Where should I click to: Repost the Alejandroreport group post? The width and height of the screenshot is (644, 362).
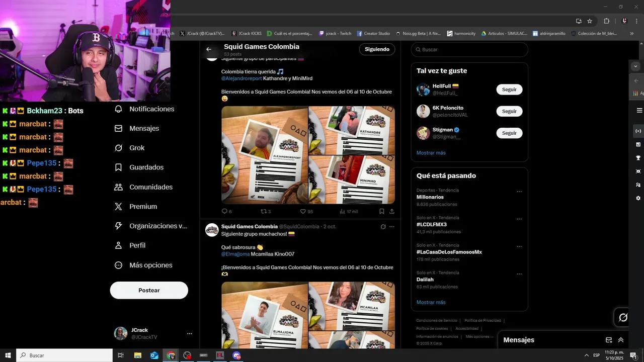pos(266,212)
